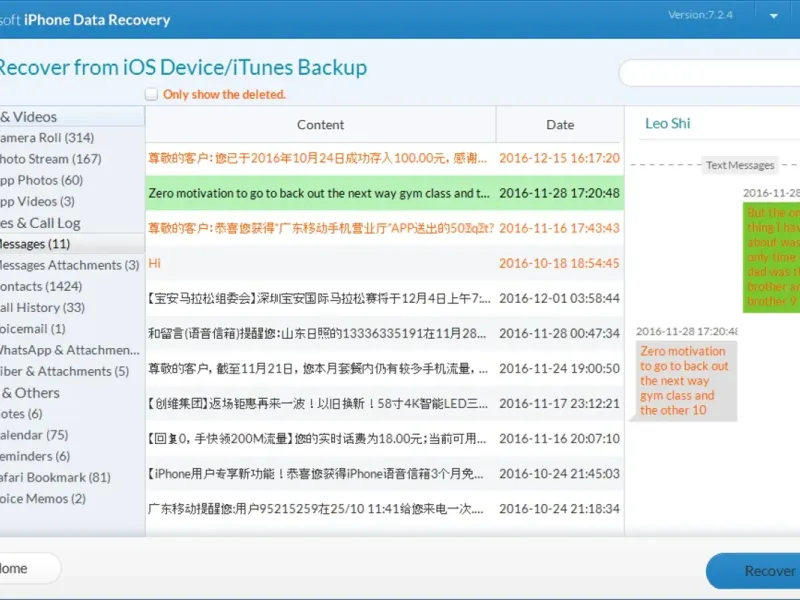Click the green 'But the...' message bubble
Screen dimensions: 800x600
pyautogui.click(x=771, y=257)
